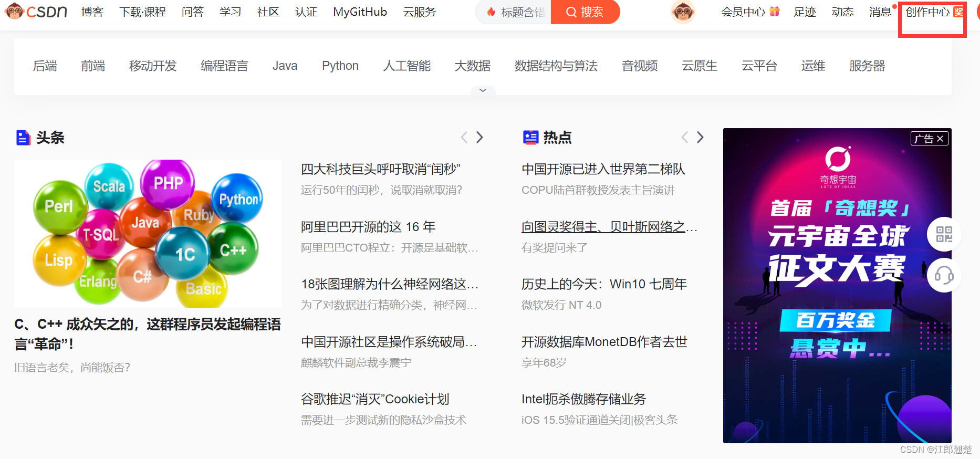
Task: Select the 人工智能 category tab
Action: (406, 66)
